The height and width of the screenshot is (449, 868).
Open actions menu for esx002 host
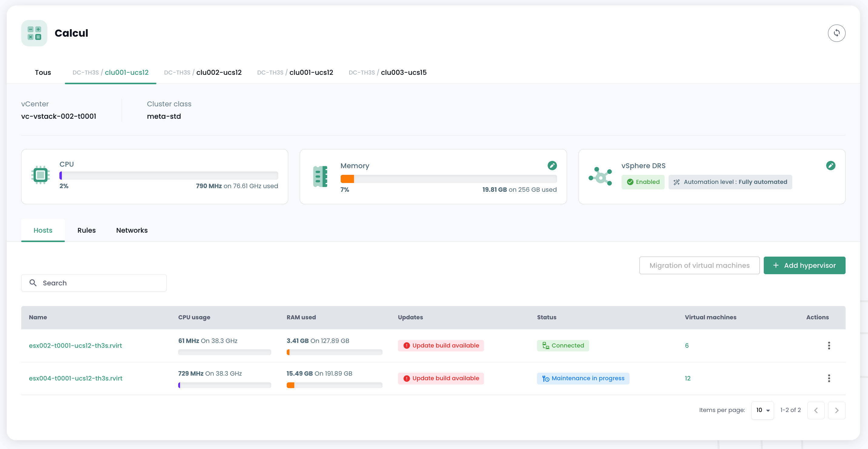coord(829,345)
